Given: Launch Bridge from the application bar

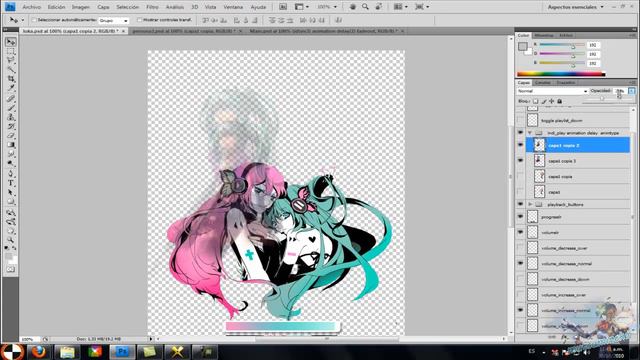Looking at the screenshot, I should (282, 7).
